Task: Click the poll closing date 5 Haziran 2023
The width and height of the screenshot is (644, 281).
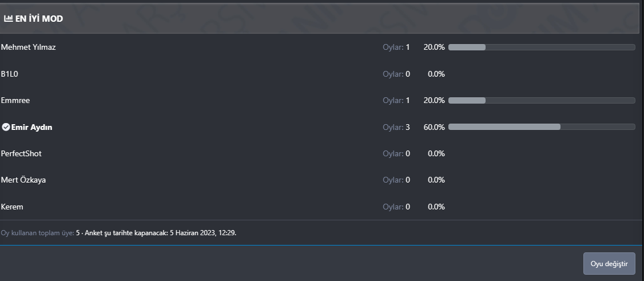Action: coord(194,233)
